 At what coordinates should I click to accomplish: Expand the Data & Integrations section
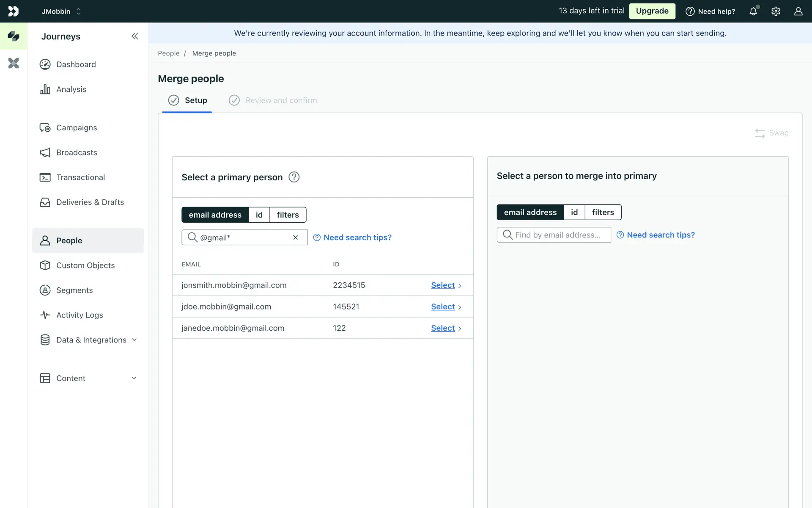(x=91, y=340)
